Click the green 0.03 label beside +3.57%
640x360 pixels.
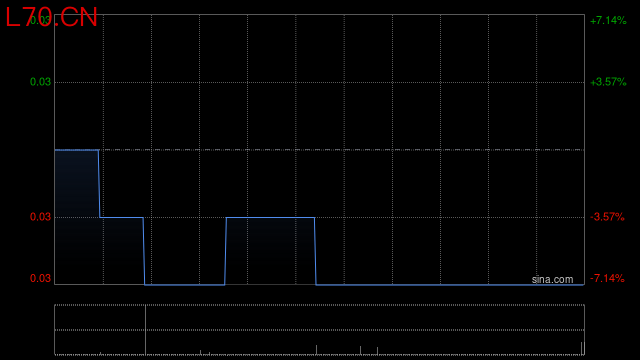point(40,82)
